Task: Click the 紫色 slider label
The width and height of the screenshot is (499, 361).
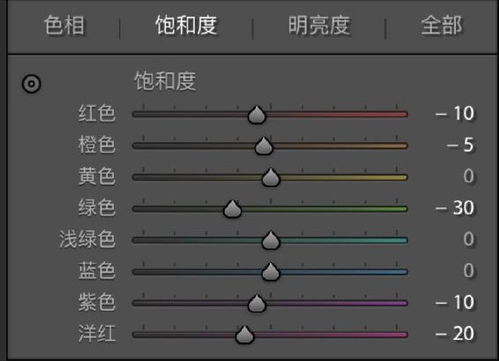Action: [x=97, y=302]
